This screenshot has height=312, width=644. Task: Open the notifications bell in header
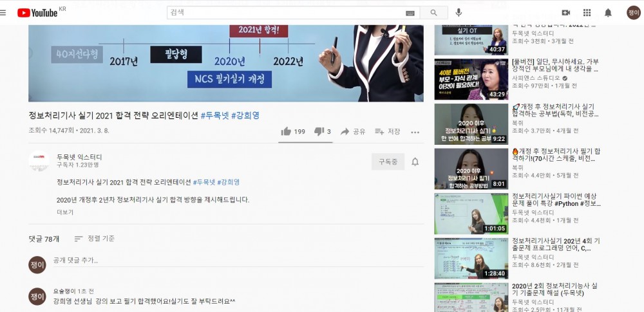pyautogui.click(x=608, y=13)
